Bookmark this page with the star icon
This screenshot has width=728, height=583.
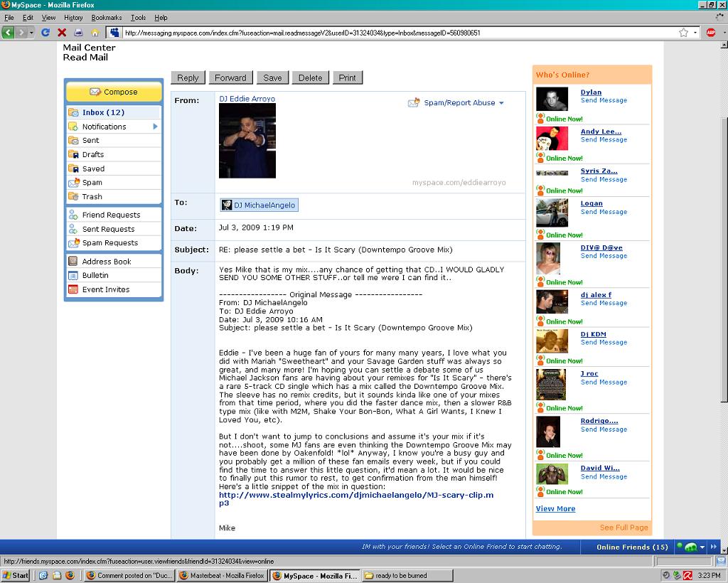683,33
